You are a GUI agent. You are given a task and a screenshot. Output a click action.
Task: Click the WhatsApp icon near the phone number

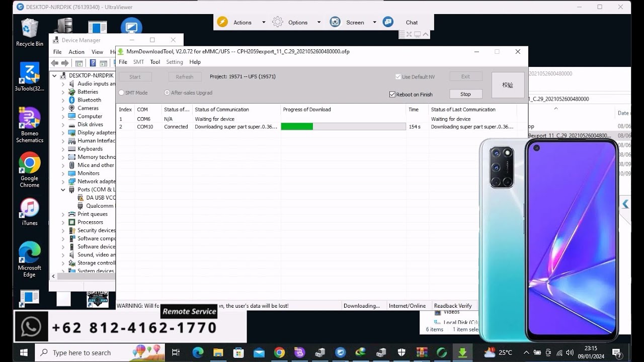point(31,327)
